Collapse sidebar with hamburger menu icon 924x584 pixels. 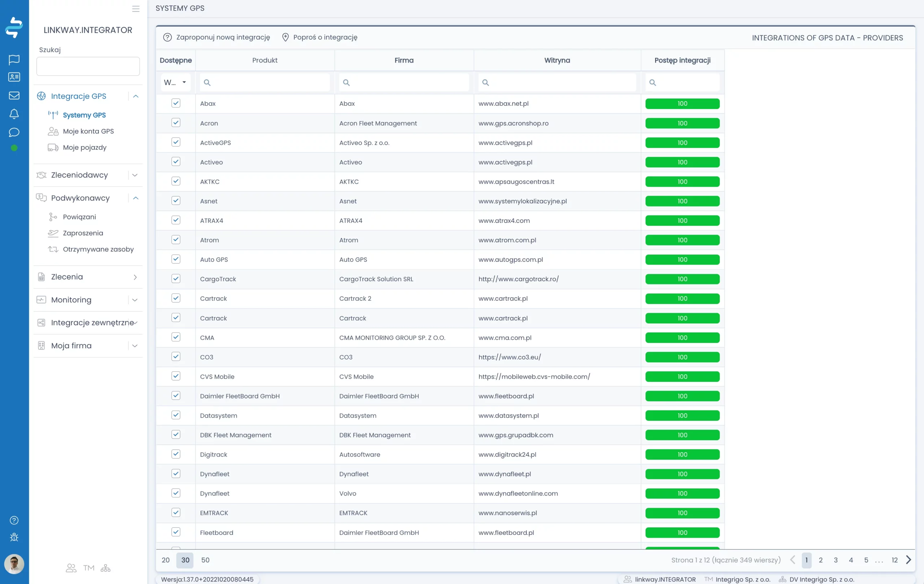(136, 9)
